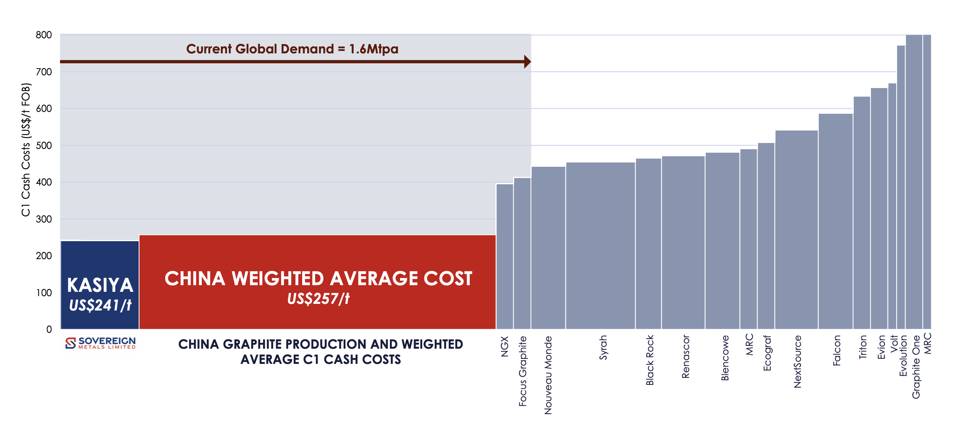The image size is (980, 427).
Task: Click the gray Black Rock cost bar
Action: coord(649,244)
